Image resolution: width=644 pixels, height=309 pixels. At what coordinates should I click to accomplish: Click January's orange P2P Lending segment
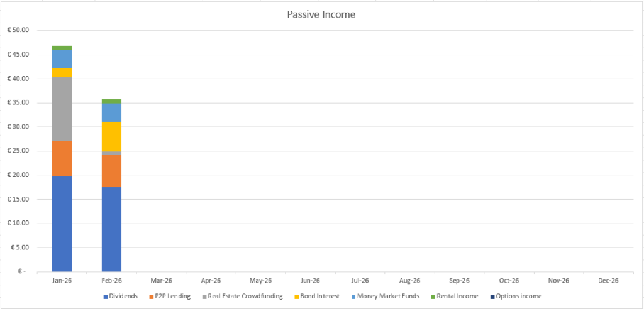click(62, 158)
